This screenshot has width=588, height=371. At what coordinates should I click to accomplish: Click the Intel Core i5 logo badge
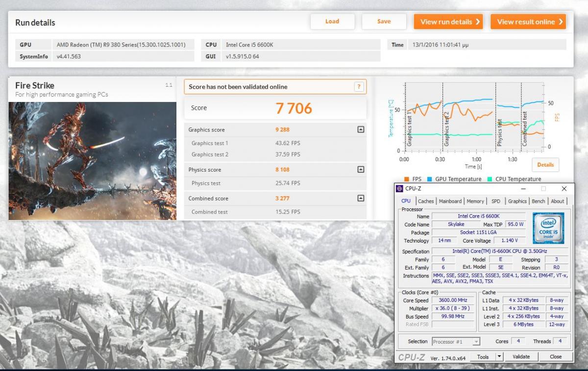548,228
